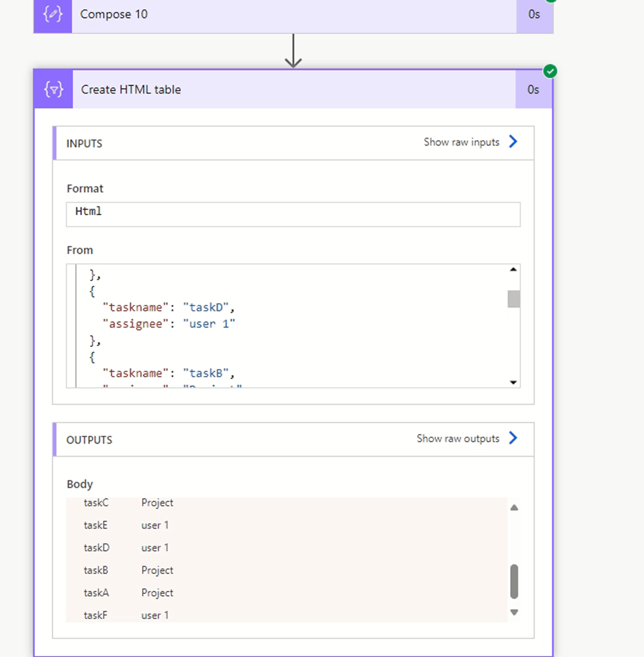The height and width of the screenshot is (657, 644).
Task: Click the Compose 10 duration 0s badge
Action: (x=535, y=16)
